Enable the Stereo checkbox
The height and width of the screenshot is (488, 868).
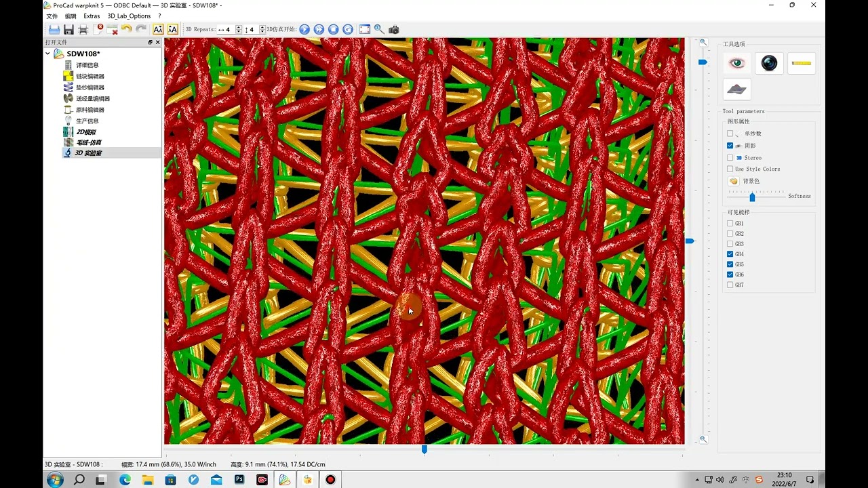coord(730,158)
